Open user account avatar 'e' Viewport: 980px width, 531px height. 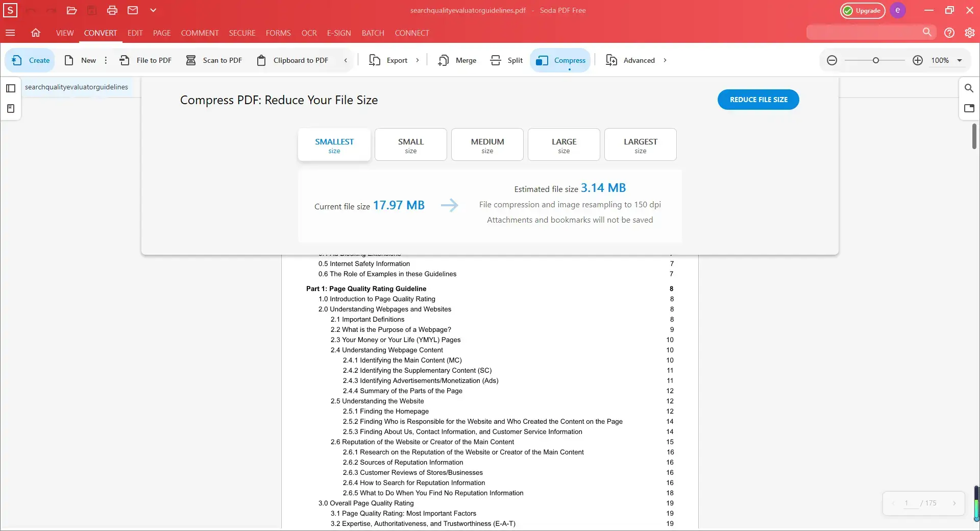[898, 10]
